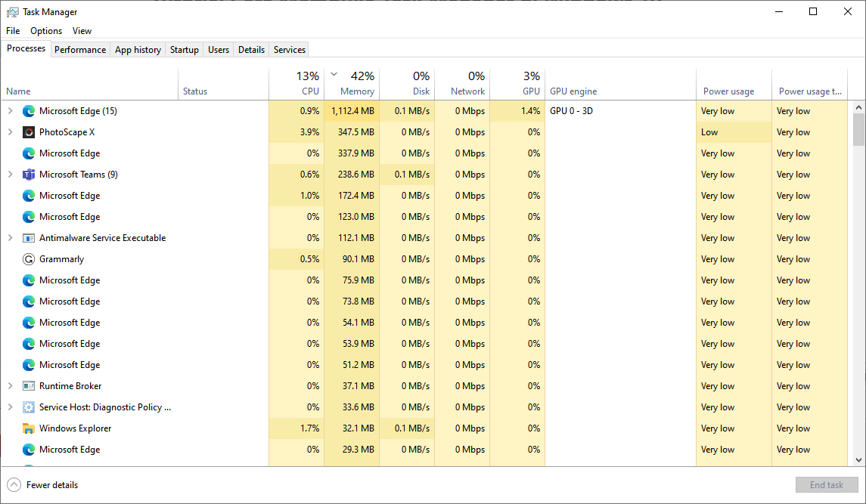Sort by the Disk column header
866x504 pixels.
pos(407,85)
